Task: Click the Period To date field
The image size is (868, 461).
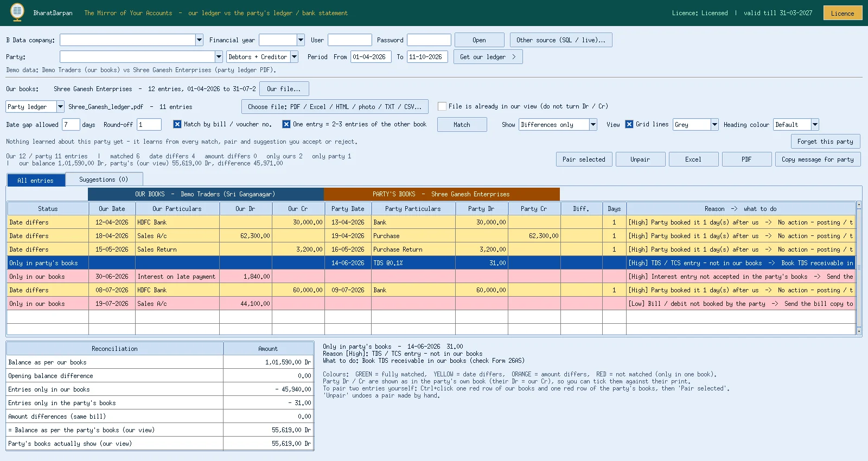Action: point(427,57)
